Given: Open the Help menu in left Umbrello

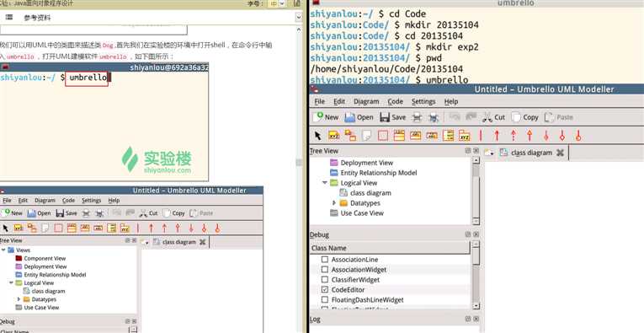Looking at the screenshot, I should (114, 201).
